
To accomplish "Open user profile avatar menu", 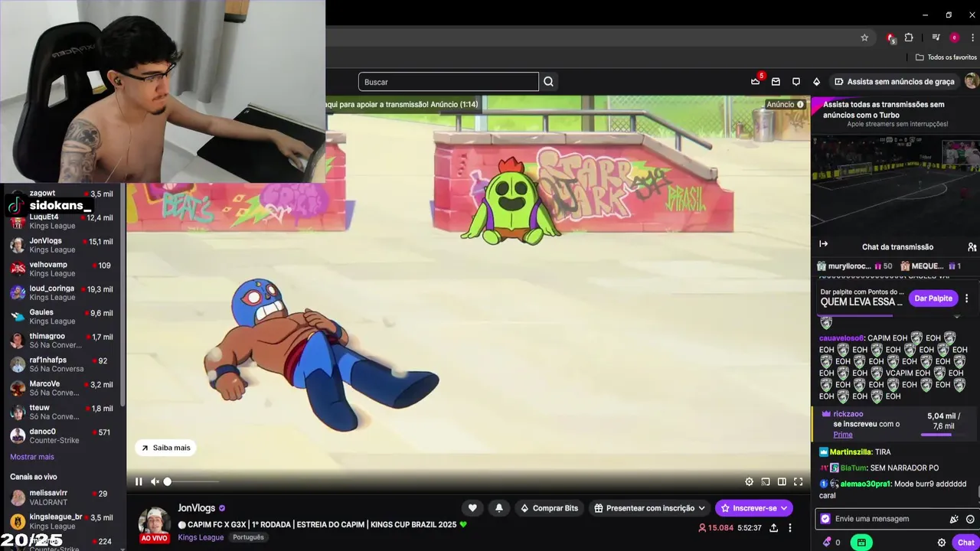I will [x=972, y=81].
